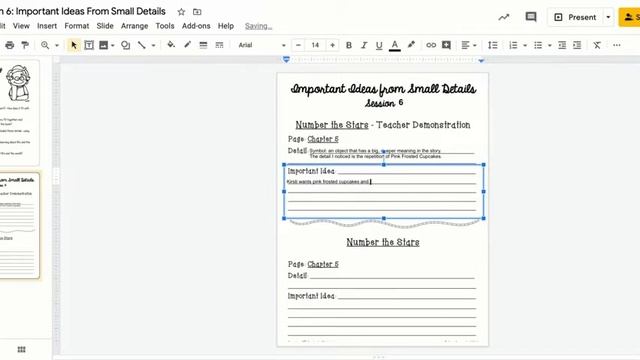
Task: Click the Border weight icon
Action: [x=203, y=45]
